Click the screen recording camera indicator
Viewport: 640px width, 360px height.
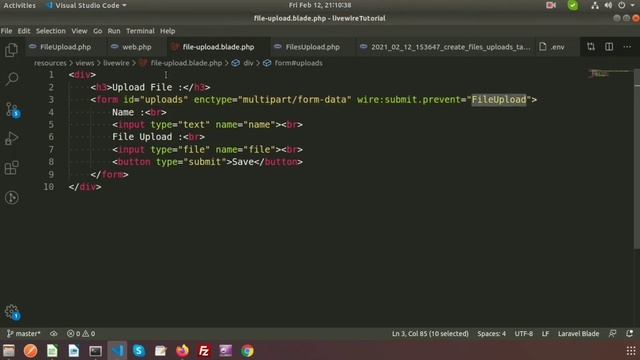(x=551, y=5)
